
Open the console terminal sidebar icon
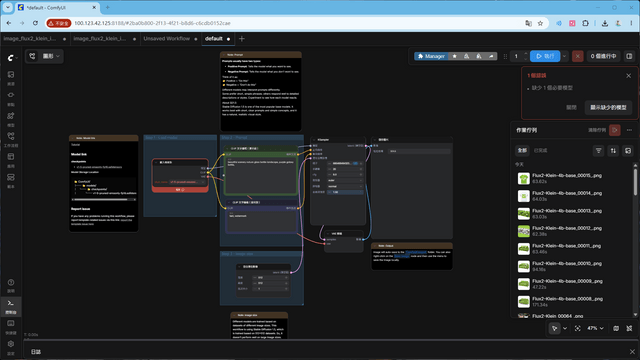coord(11,306)
